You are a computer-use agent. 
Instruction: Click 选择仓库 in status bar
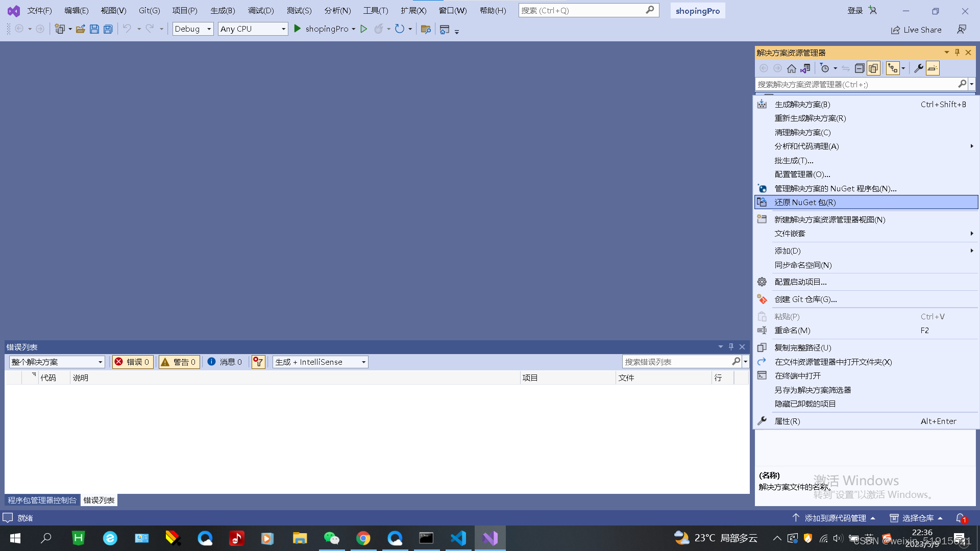(917, 518)
